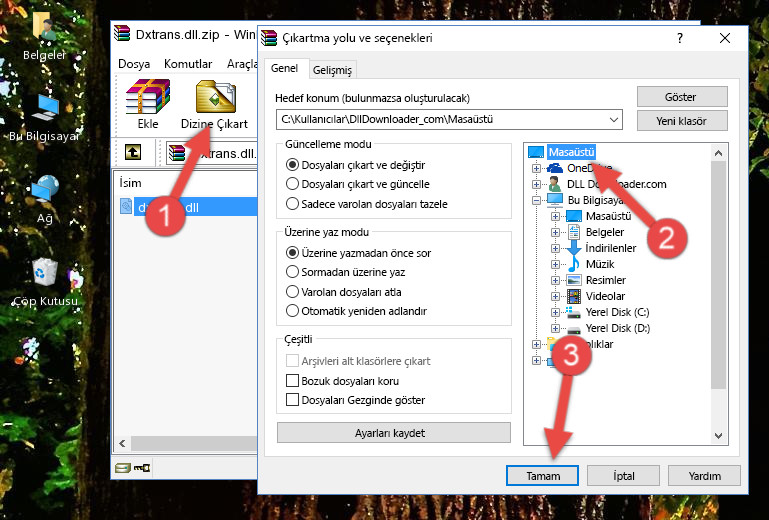
Task: Select İndirilenler folder in tree
Action: point(611,248)
